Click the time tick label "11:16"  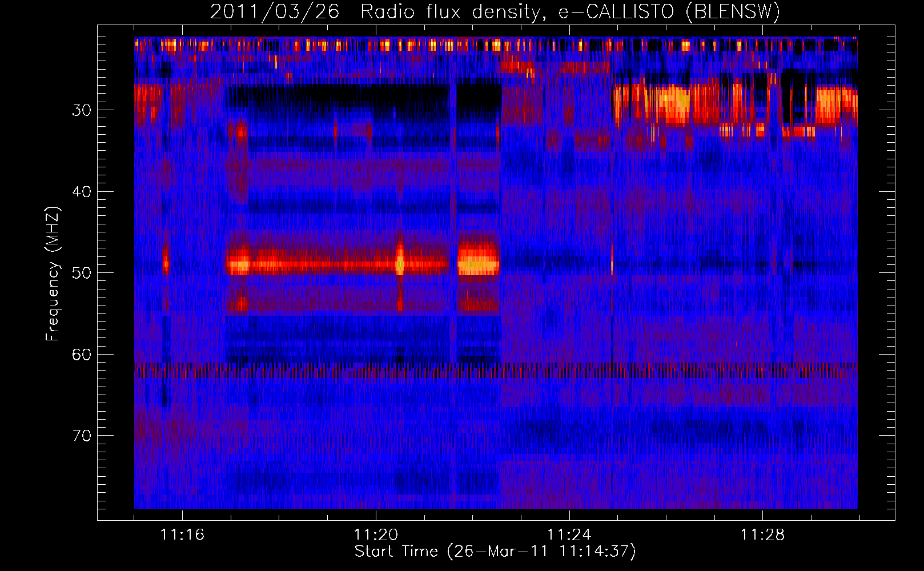182,535
